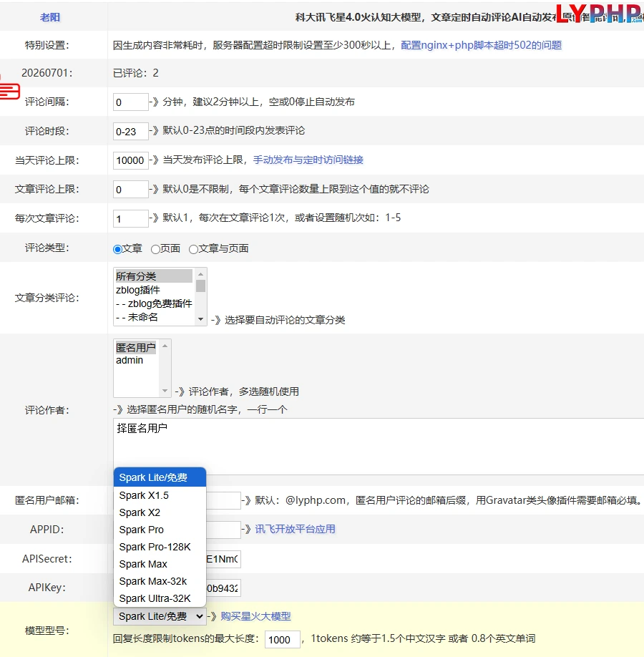This screenshot has height=657, width=644.
Task: Click category list scroll-down arrow
Action: [x=200, y=319]
